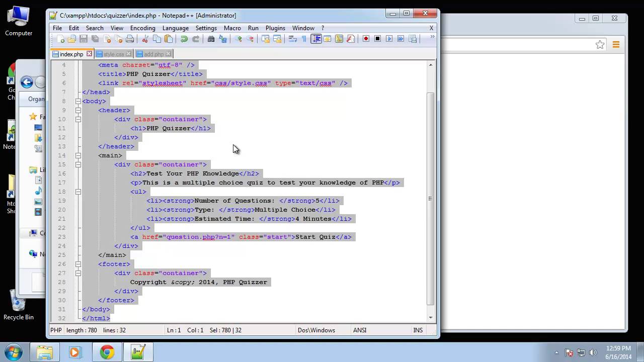Click the macro Playback icon
The height and width of the screenshot is (362, 644).
tap(389, 39)
